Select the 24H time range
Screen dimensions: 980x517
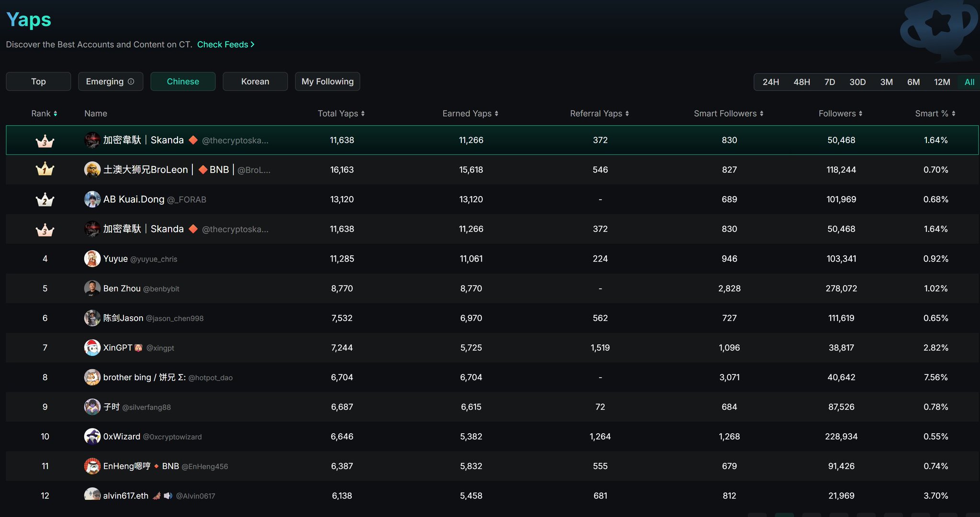(x=770, y=82)
